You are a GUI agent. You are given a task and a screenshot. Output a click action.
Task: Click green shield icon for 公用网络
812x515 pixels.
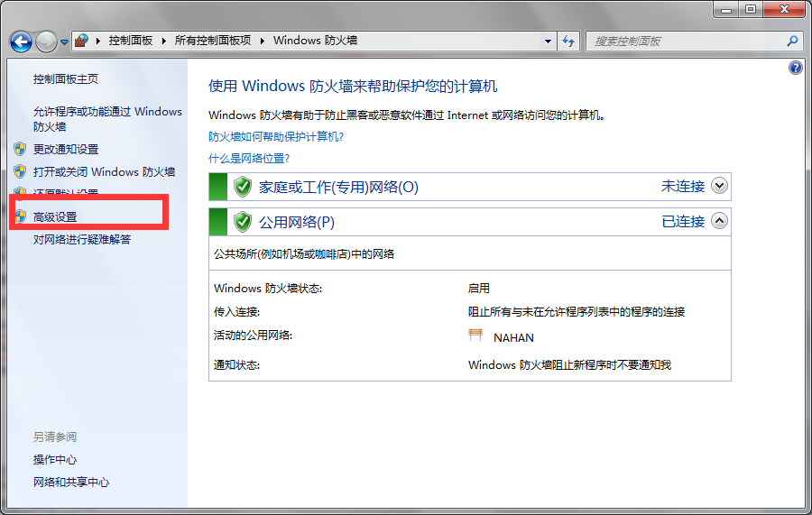pos(243,222)
